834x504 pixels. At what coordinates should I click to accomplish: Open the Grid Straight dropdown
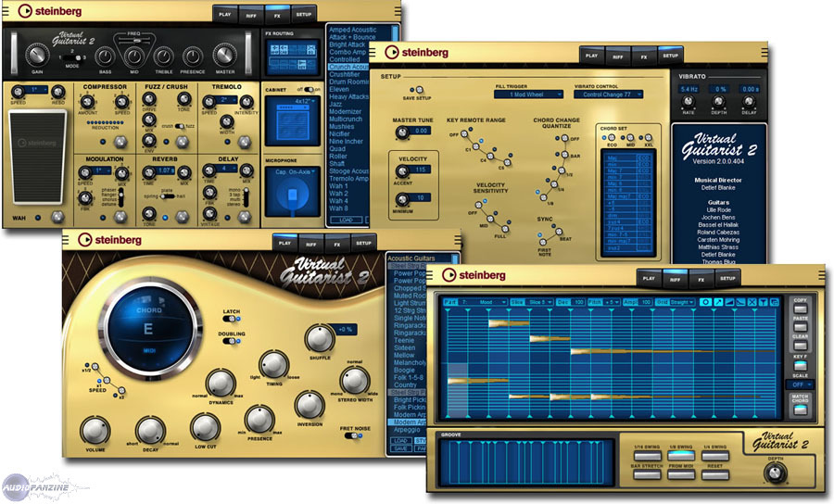click(x=682, y=302)
